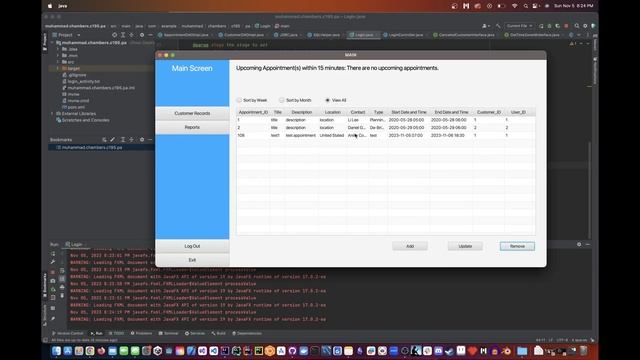Image resolution: width=640 pixels, height=360 pixels.
Task: Click Select Opened File icon in Project panel
Action: (x=114, y=35)
